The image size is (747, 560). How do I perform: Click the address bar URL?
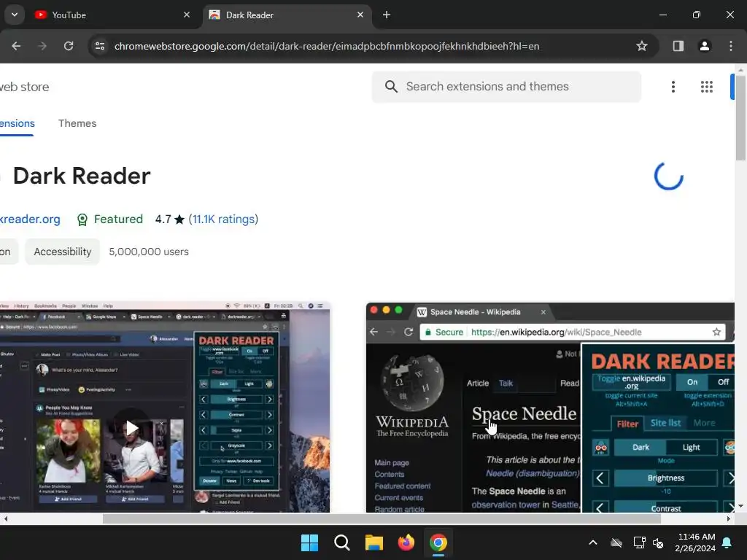click(326, 46)
